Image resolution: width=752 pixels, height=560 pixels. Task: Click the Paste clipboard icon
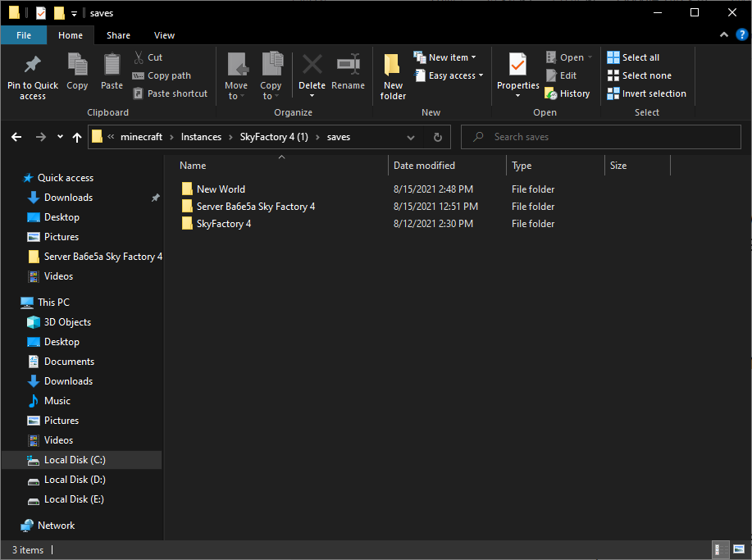pos(112,64)
